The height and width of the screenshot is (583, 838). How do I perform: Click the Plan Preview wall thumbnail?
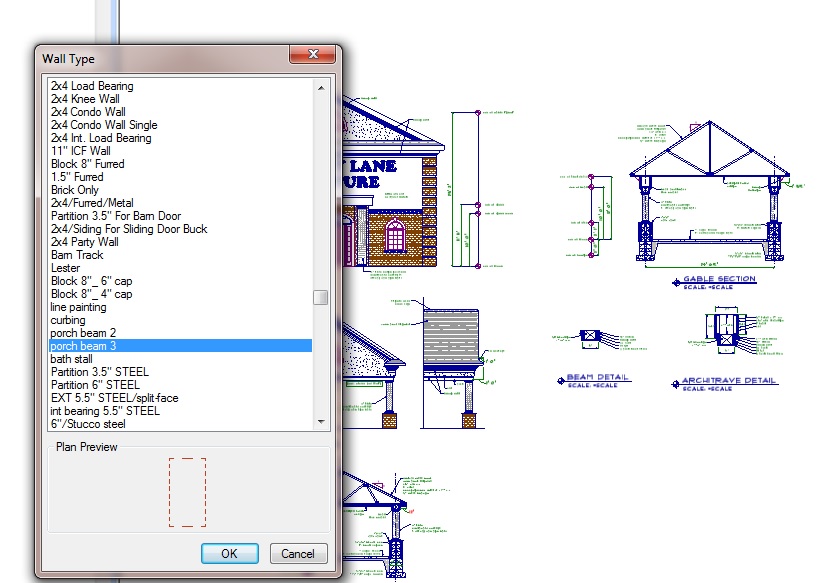point(187,492)
